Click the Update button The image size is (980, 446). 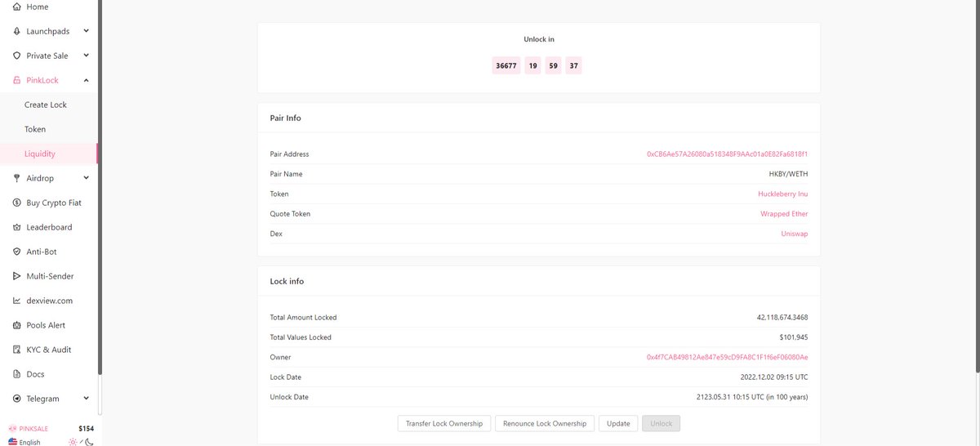click(x=618, y=423)
